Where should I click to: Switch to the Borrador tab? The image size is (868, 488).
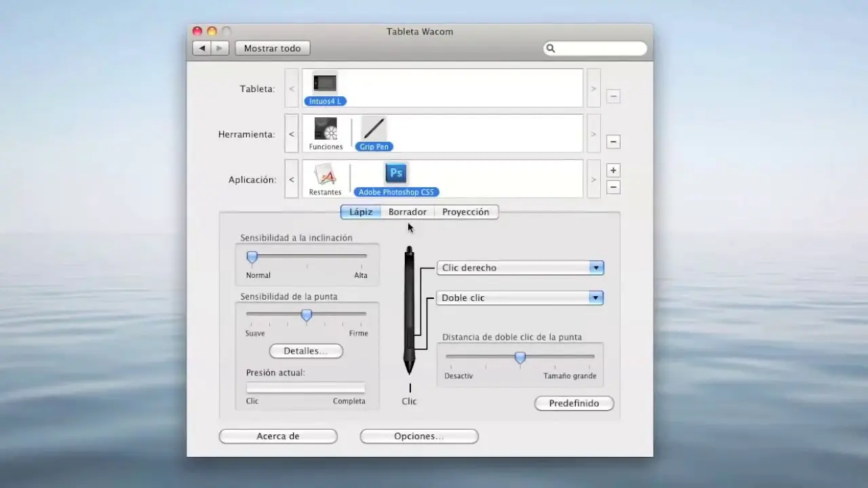[x=407, y=212]
